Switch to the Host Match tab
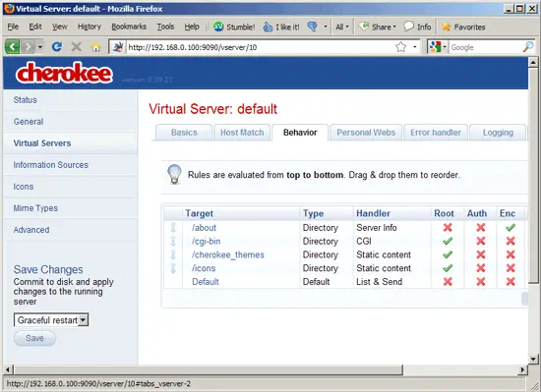 click(242, 133)
